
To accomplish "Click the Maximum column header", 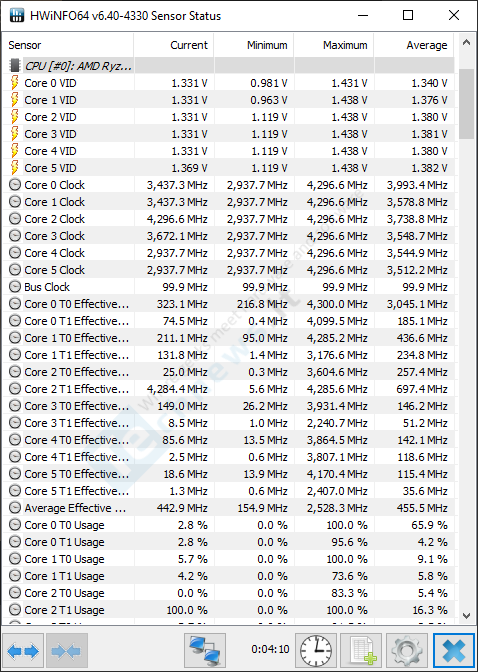I will [x=334, y=45].
